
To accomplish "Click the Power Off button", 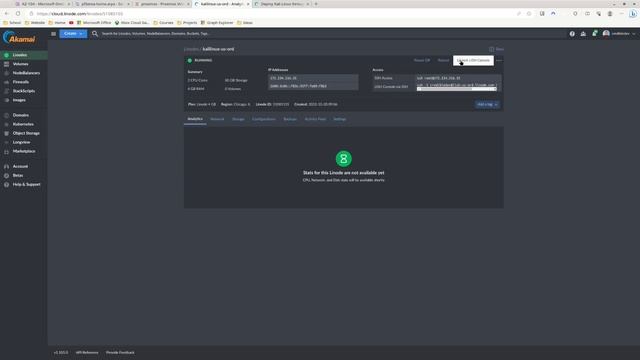I will click(422, 60).
